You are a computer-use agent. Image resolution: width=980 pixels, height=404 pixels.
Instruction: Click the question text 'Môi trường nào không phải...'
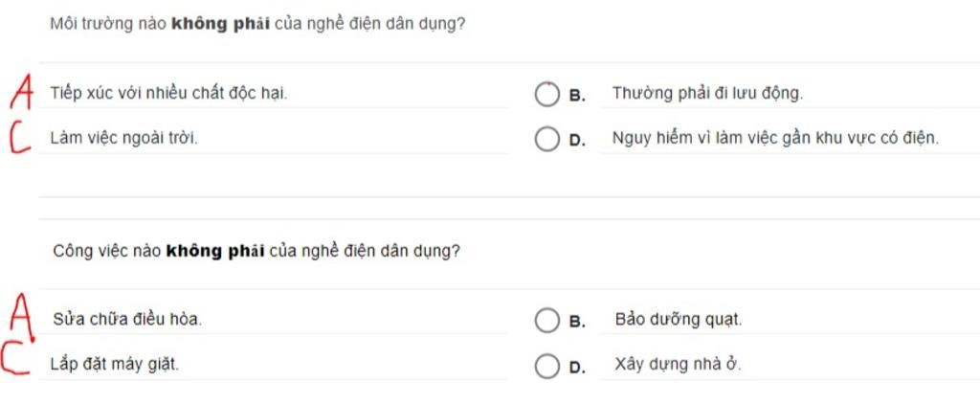(x=257, y=25)
